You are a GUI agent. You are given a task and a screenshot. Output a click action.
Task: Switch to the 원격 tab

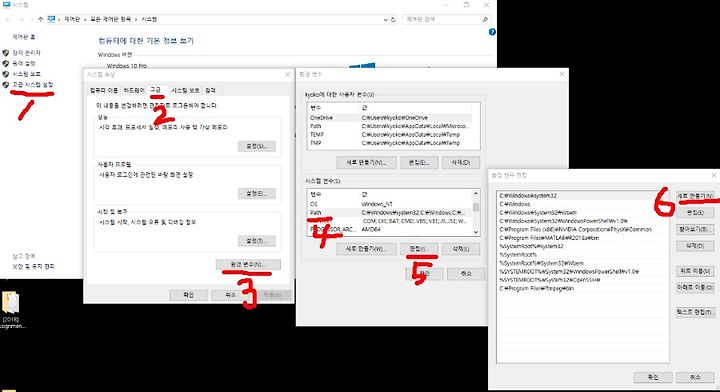pos(210,90)
